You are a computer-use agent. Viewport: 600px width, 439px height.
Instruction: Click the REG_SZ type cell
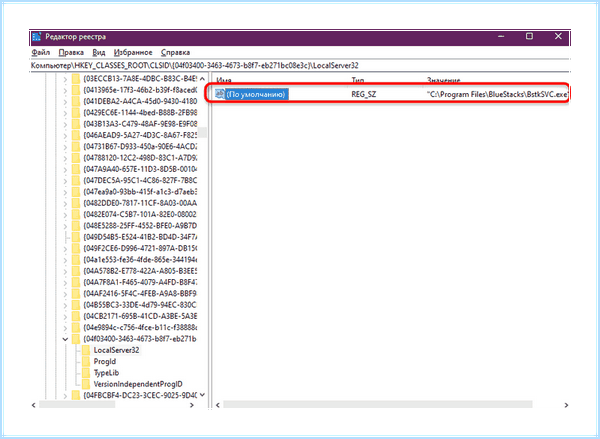(x=364, y=94)
